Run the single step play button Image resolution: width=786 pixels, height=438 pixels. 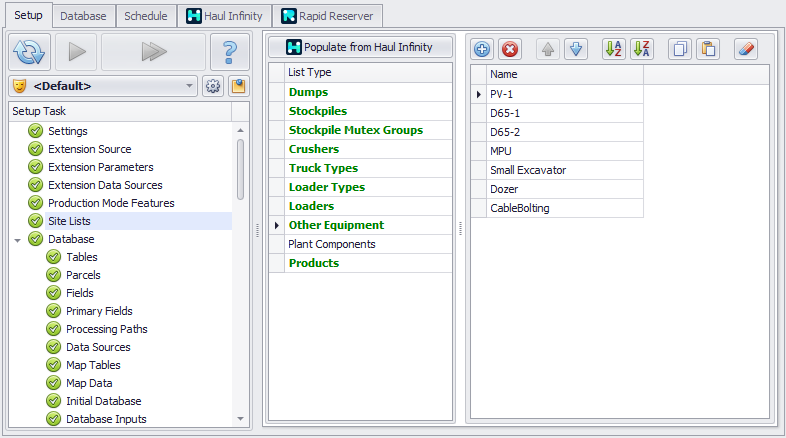[76, 52]
